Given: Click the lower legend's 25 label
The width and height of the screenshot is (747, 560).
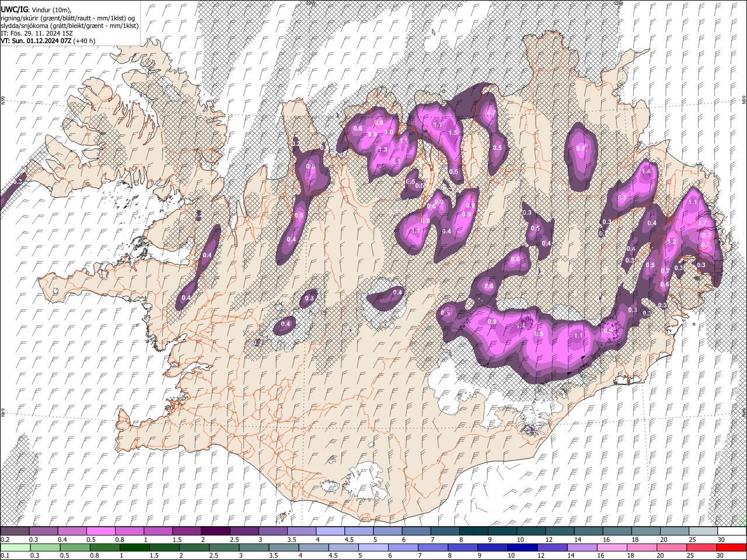Looking at the screenshot, I should coord(689,555).
